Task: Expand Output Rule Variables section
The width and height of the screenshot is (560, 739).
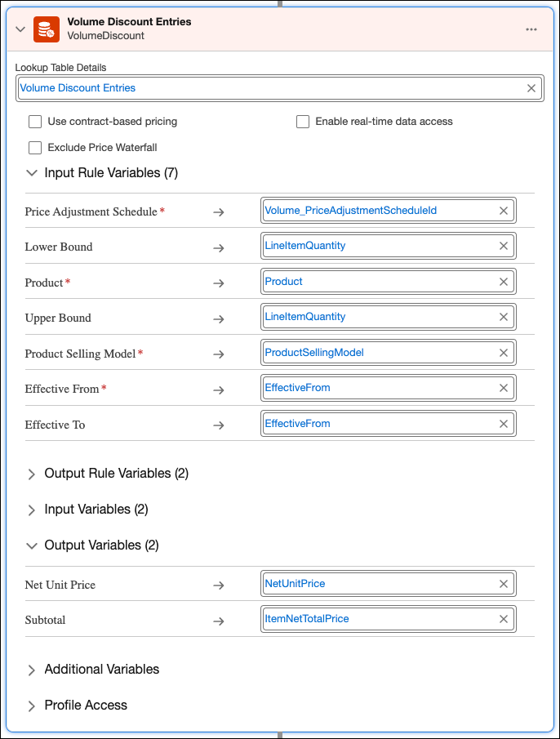Action: tap(32, 474)
